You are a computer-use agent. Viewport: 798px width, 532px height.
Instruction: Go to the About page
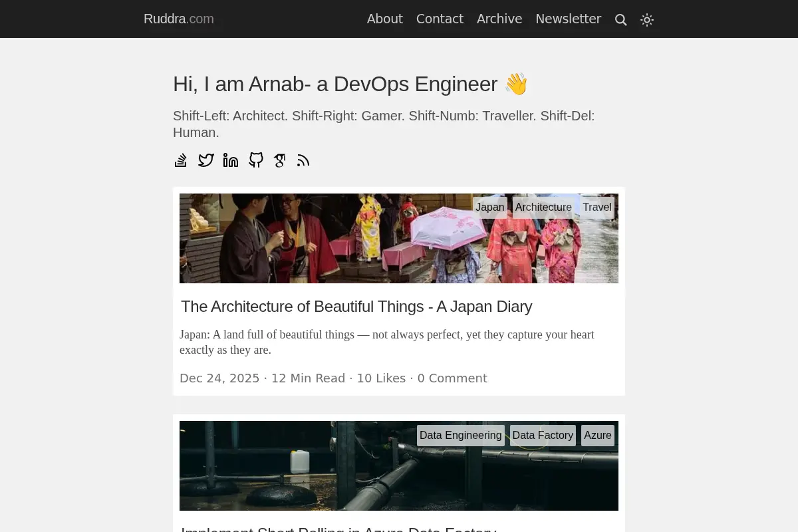pyautogui.click(x=385, y=19)
